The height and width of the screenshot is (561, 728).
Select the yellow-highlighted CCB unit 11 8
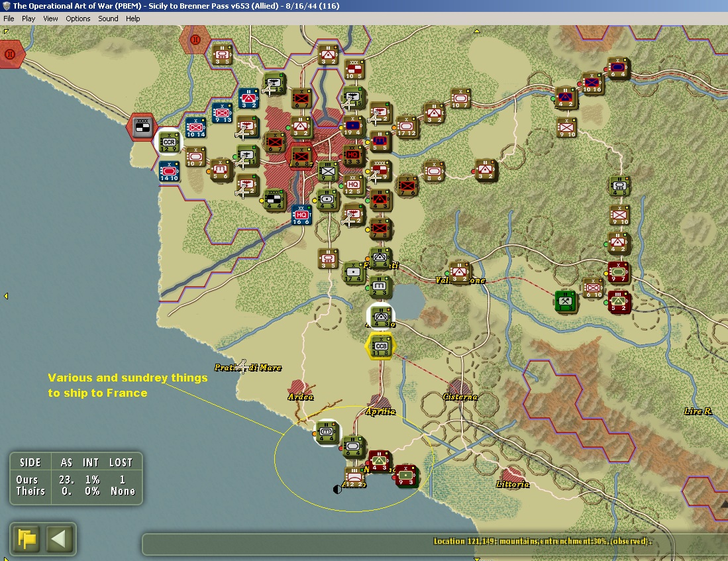(x=381, y=346)
